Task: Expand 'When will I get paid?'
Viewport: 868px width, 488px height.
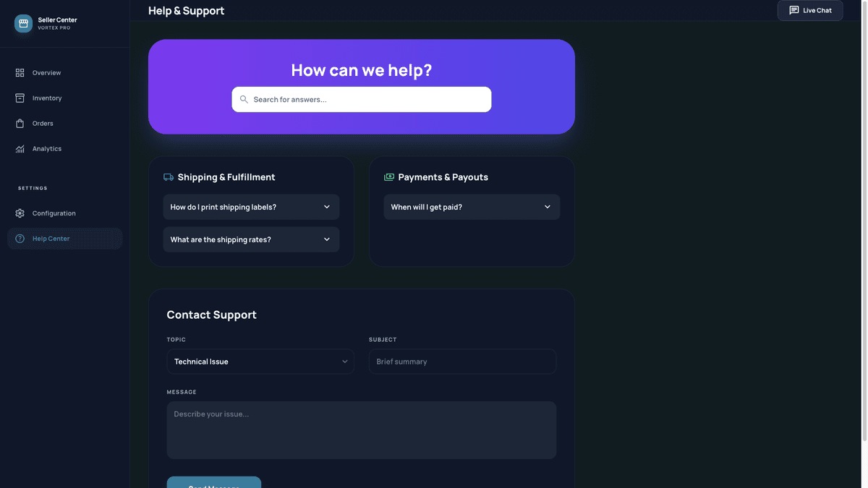Action: coord(472,207)
